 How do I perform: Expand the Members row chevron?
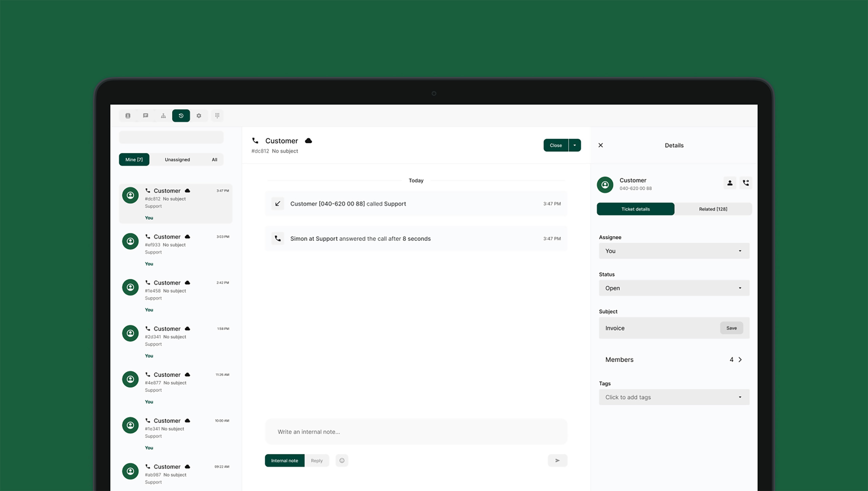tap(740, 360)
